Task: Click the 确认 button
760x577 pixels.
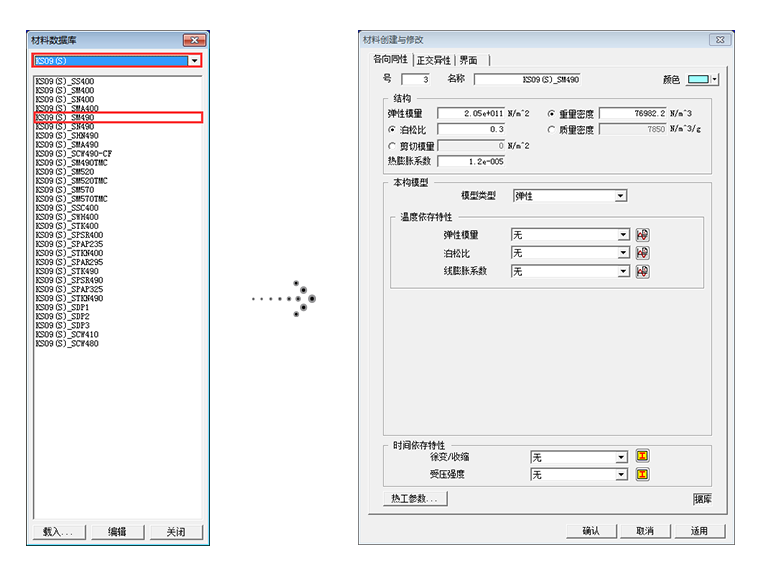Action: pyautogui.click(x=591, y=531)
